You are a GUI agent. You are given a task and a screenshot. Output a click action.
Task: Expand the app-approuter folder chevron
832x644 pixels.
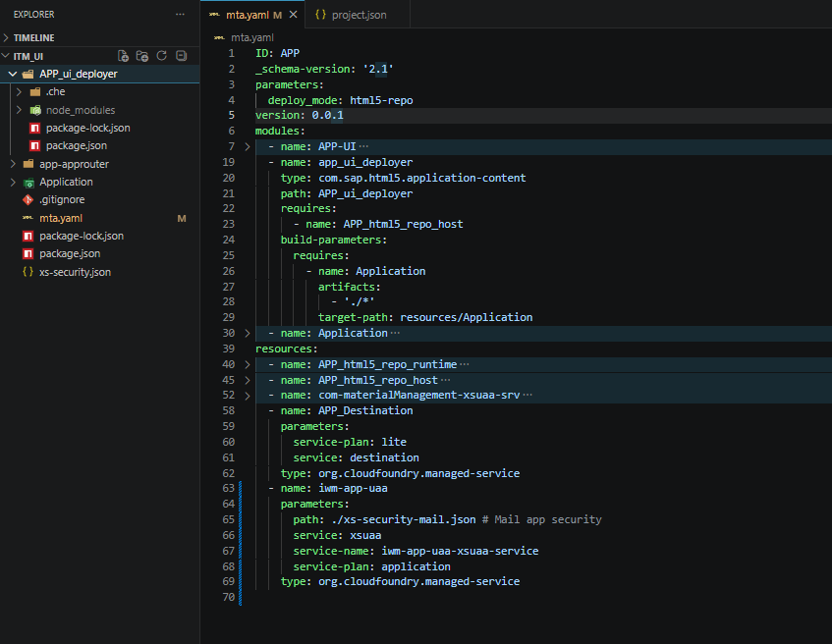(x=13, y=164)
